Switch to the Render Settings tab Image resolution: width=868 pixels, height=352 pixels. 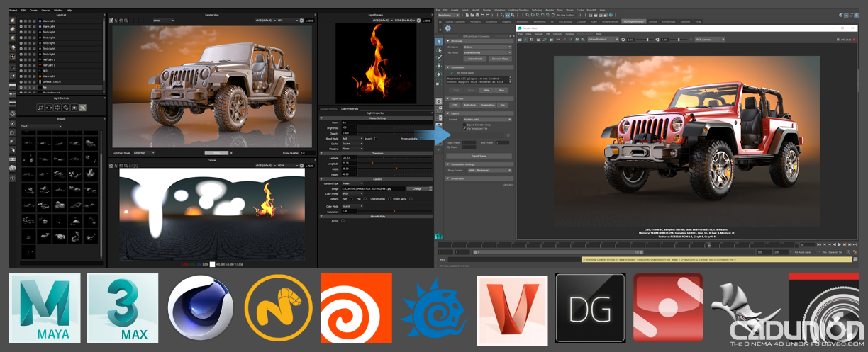[329, 108]
